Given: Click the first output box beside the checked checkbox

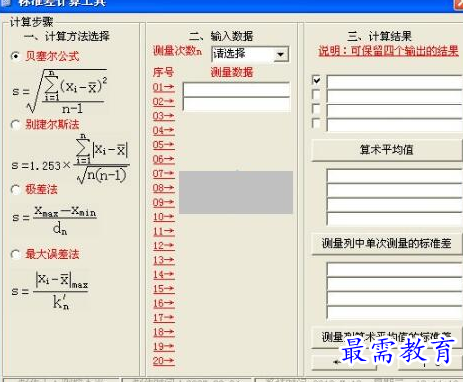Looking at the screenshot, I should [x=395, y=82].
